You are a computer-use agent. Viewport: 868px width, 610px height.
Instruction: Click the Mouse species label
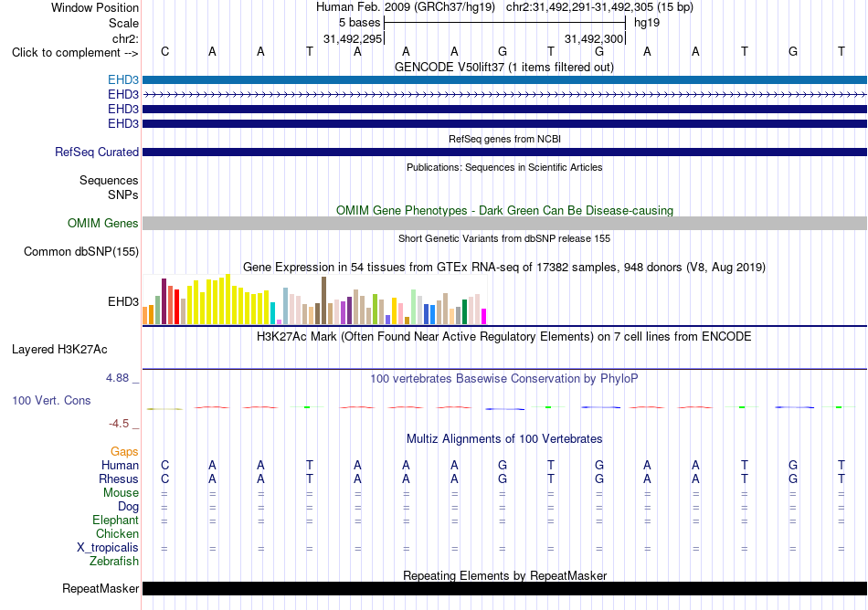pos(121,493)
